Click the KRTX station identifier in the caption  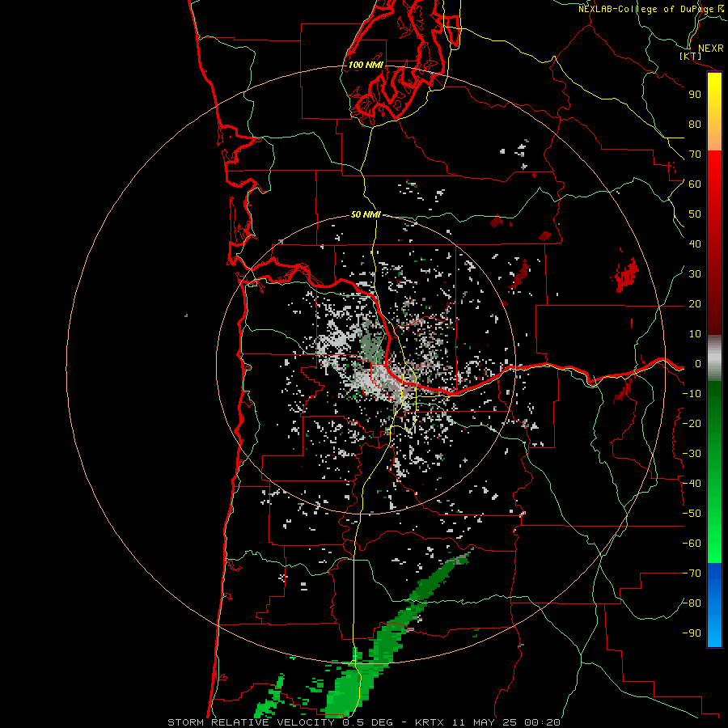tap(430, 722)
